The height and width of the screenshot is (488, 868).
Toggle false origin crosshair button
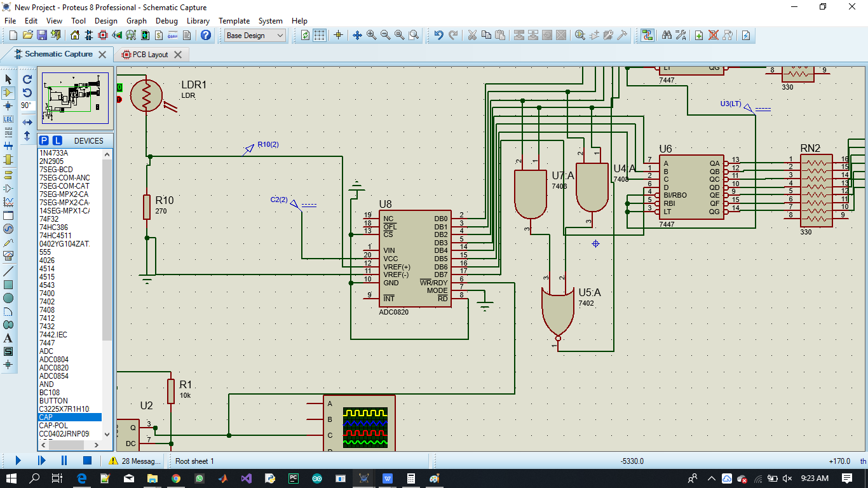(x=338, y=35)
